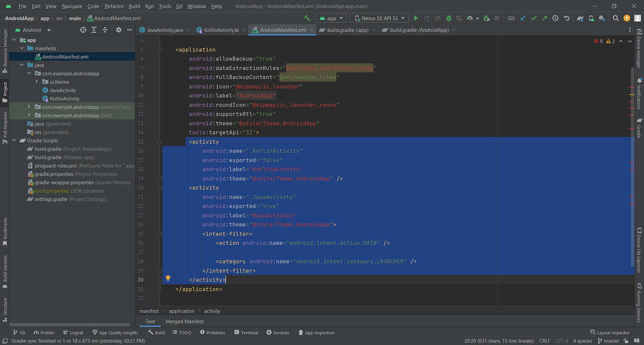Click the application breadcrumb above the tabs

tap(182, 311)
